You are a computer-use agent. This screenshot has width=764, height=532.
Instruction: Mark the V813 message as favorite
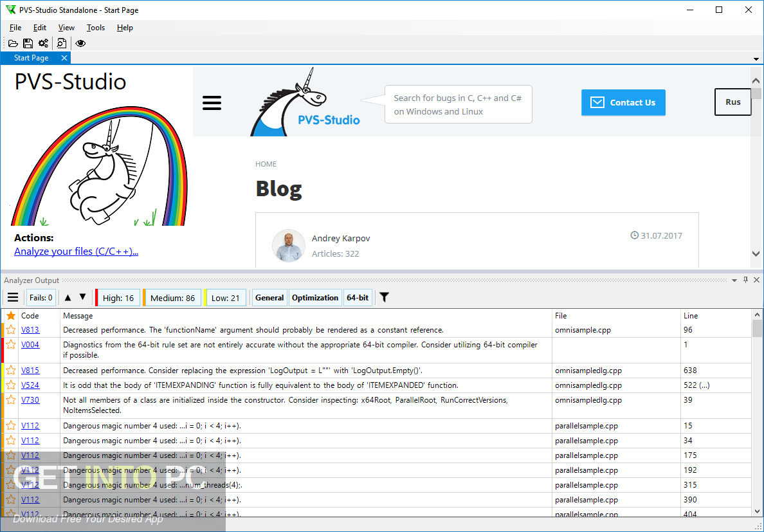pos(11,330)
